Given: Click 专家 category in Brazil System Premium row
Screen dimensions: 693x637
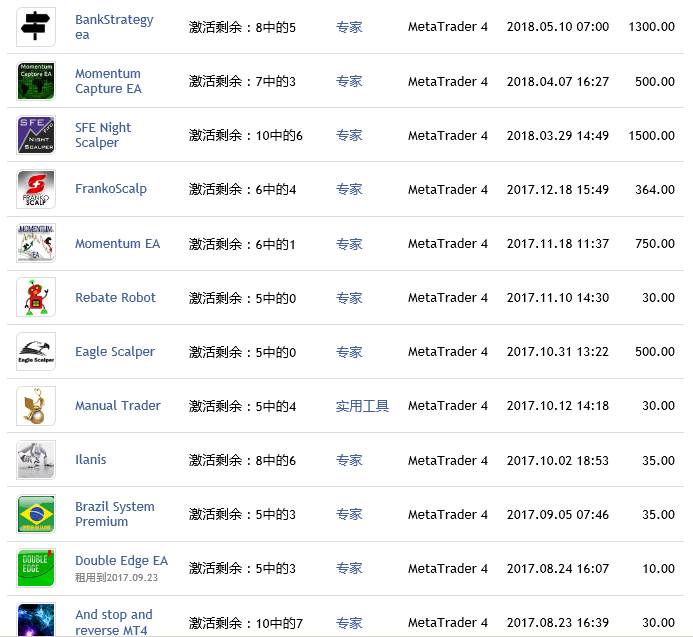Looking at the screenshot, I should tap(349, 514).
